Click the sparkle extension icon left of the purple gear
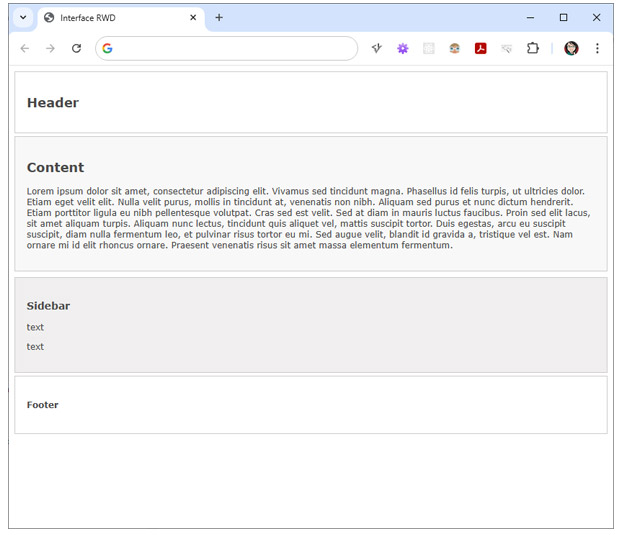619x535 pixels. pyautogui.click(x=377, y=48)
